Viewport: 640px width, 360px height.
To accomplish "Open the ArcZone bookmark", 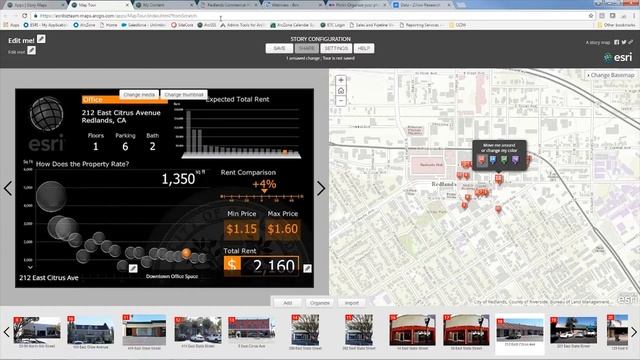I will pos(84,25).
